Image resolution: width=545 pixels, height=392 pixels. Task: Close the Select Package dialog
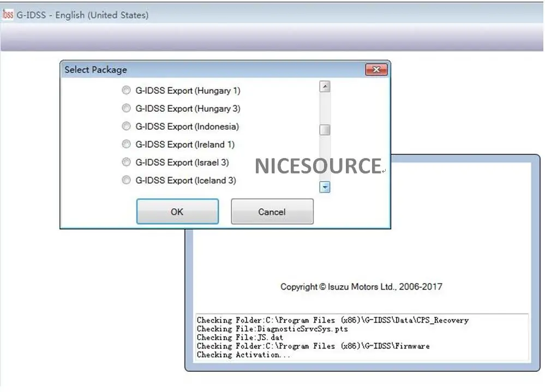point(376,69)
